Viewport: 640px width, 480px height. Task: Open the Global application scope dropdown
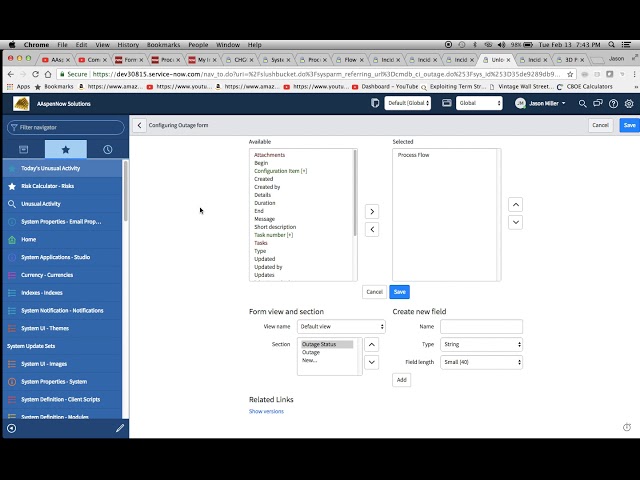click(479, 103)
